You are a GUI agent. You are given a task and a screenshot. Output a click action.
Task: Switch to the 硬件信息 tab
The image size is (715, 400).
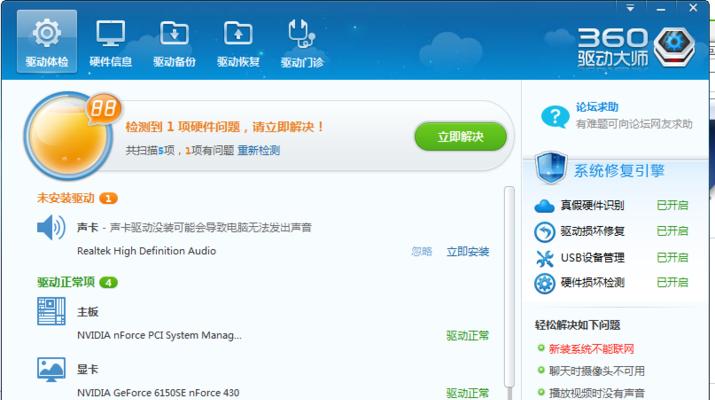(111, 42)
